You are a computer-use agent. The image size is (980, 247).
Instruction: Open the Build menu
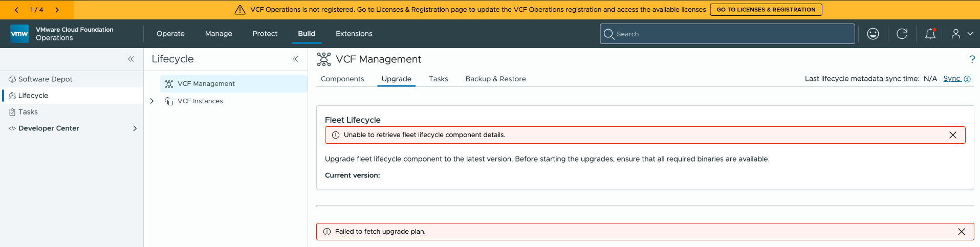click(x=307, y=34)
